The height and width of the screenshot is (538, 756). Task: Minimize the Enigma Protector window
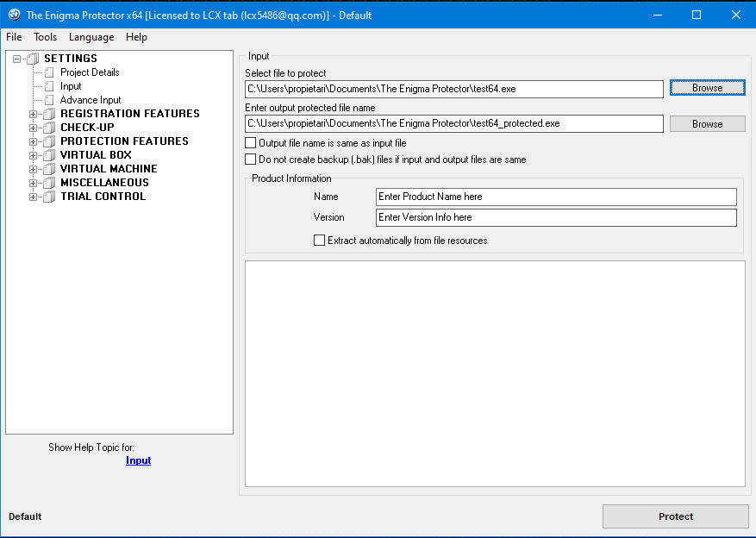[658, 15]
